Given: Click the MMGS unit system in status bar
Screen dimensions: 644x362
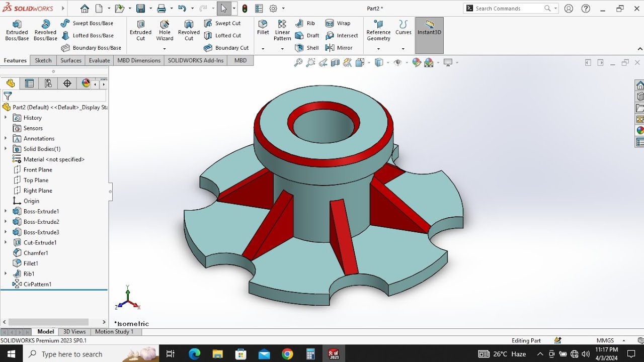Looking at the screenshot, I should pos(605,340).
